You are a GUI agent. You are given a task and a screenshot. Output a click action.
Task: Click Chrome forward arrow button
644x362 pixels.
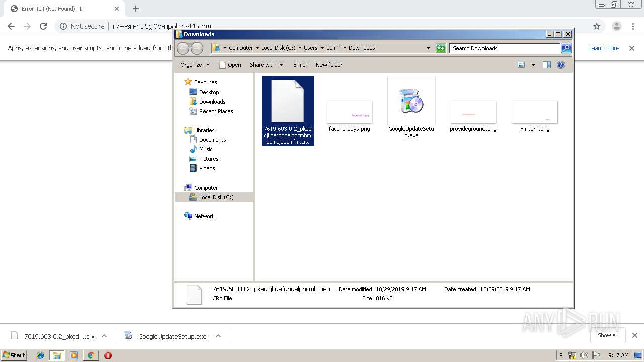pos(27,26)
